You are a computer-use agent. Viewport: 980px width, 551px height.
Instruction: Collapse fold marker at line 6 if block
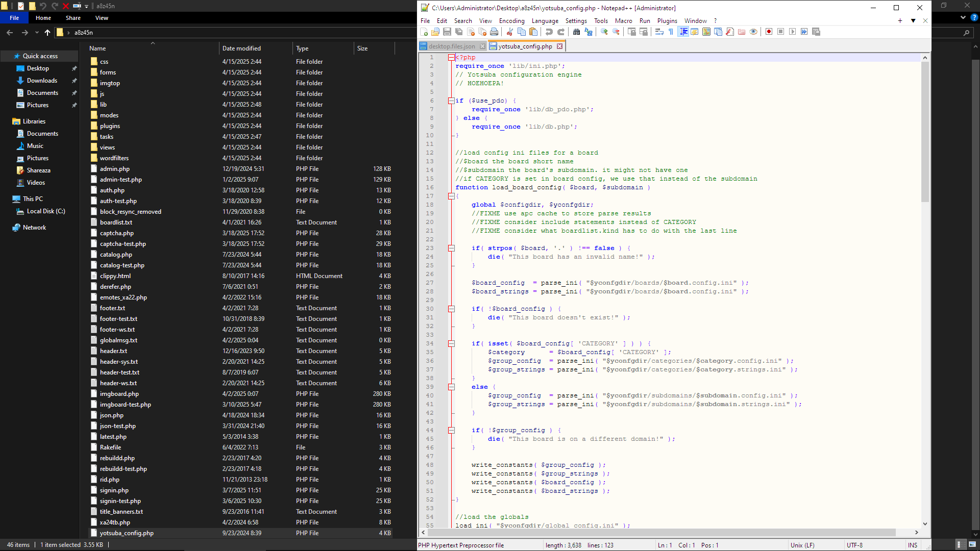[x=451, y=101]
